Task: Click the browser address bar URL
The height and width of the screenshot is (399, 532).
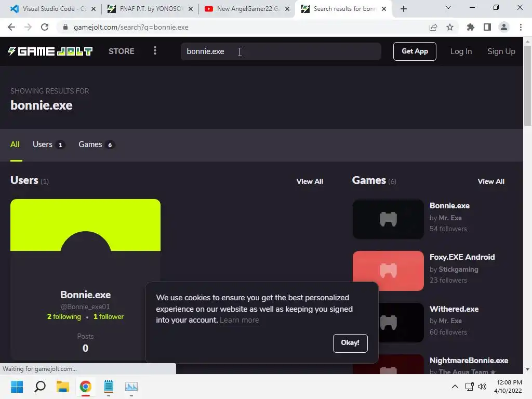Action: click(131, 27)
